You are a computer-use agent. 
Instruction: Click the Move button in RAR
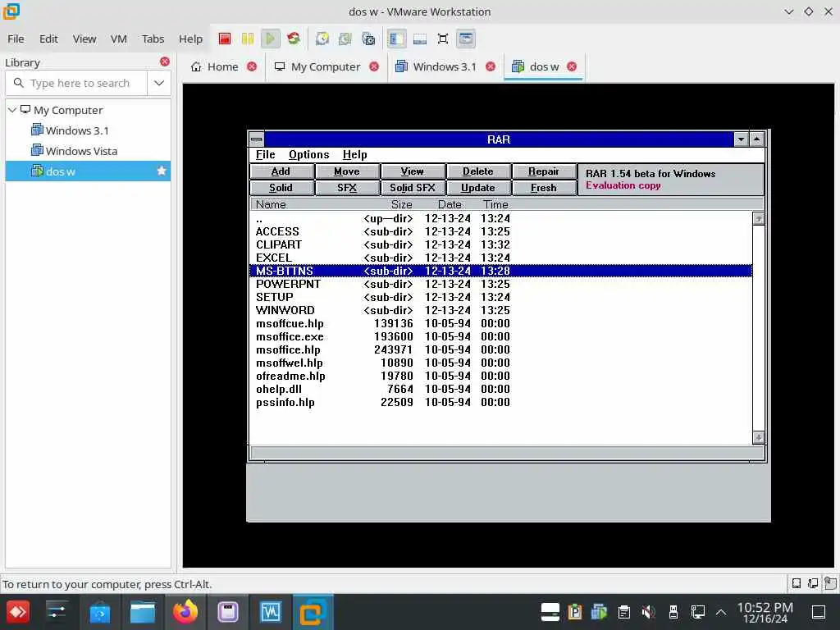coord(347,171)
